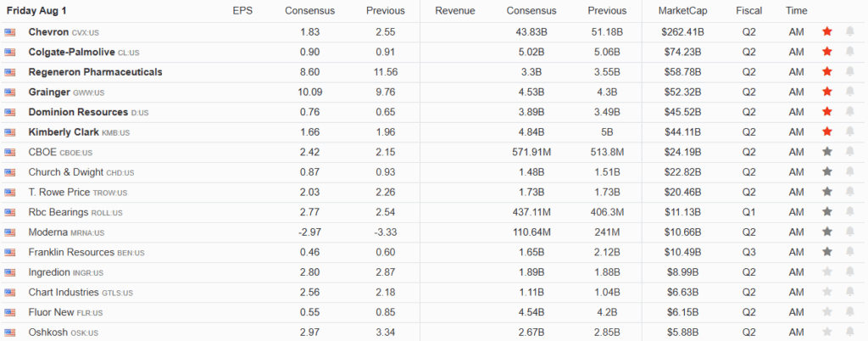Toggle the star for Dominion Resources
The image size is (868, 341).
pos(827,112)
